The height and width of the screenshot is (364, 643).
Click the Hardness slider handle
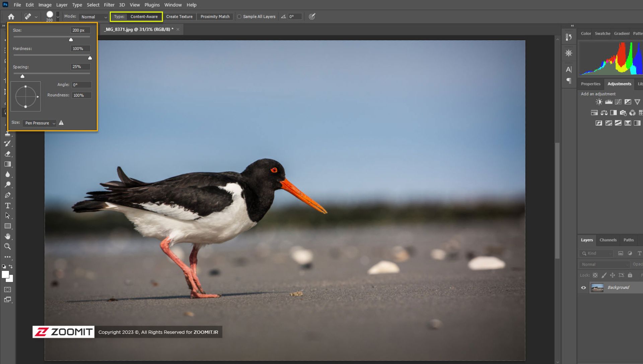90,58
